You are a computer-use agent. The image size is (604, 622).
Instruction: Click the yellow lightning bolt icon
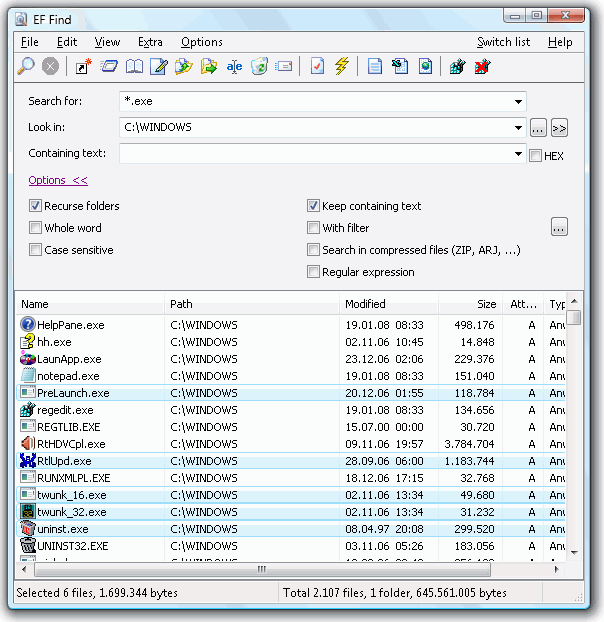342,67
